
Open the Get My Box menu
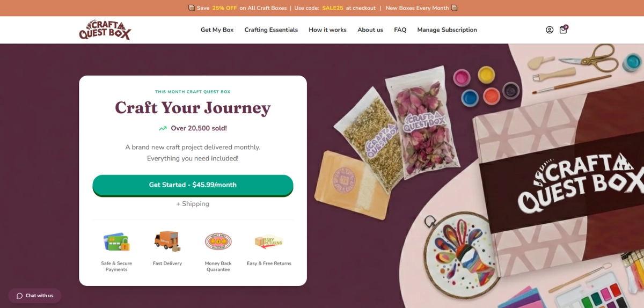(x=217, y=30)
